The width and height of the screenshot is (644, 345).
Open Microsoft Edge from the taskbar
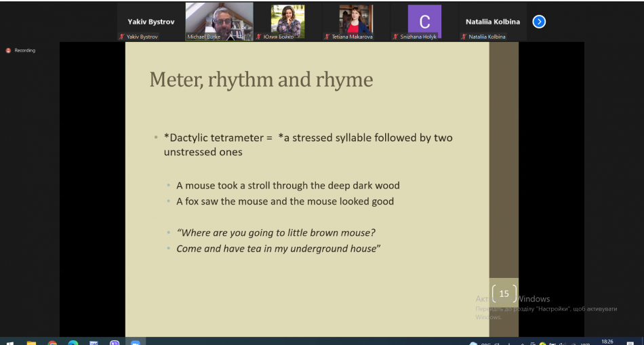point(73,342)
